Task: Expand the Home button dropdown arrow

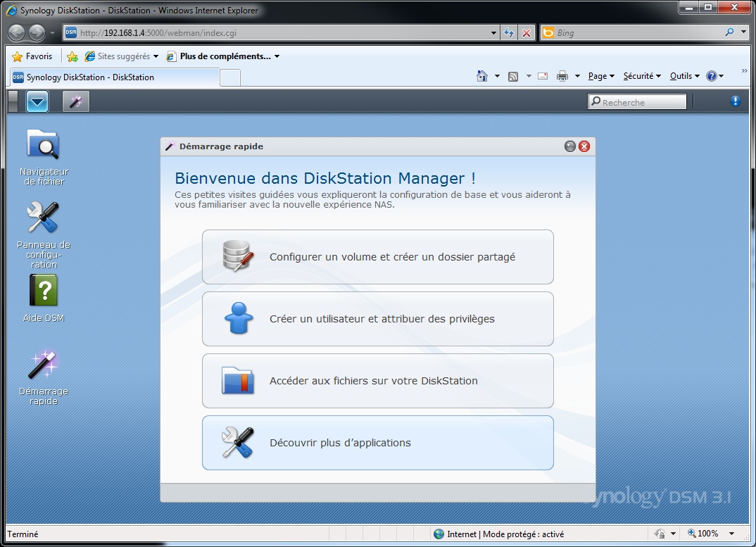Action: tap(497, 76)
